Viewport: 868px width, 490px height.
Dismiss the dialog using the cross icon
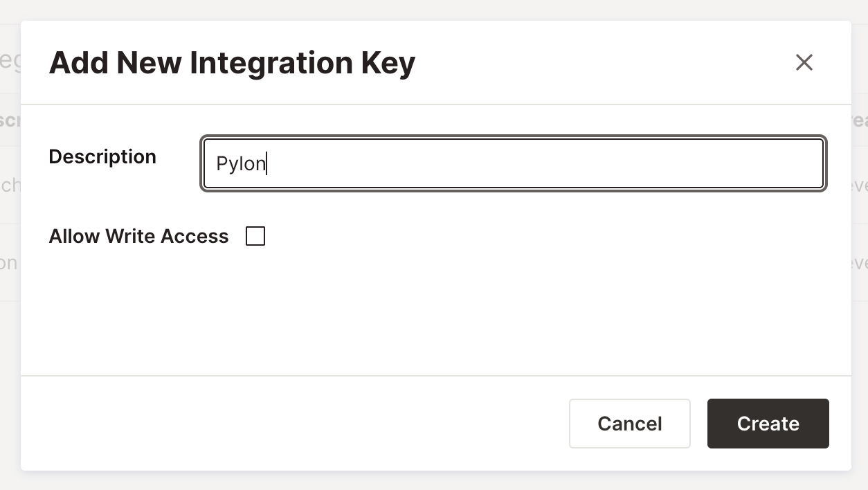[x=804, y=62]
